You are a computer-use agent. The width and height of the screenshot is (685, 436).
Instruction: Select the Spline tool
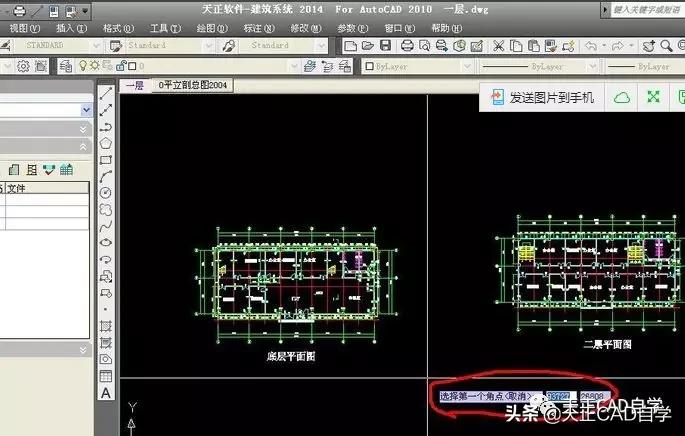pyautogui.click(x=106, y=226)
